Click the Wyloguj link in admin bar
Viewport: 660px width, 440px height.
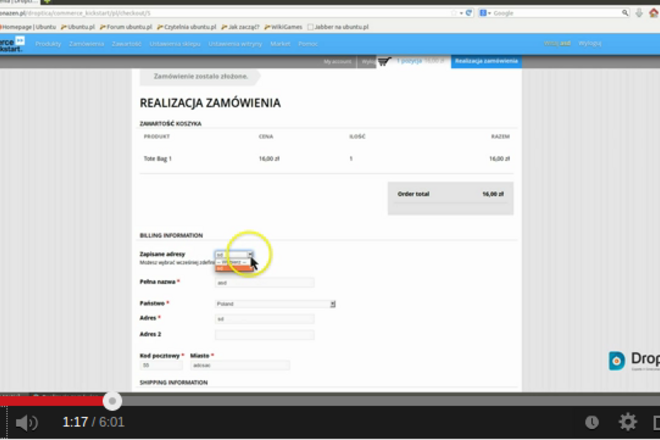(590, 43)
